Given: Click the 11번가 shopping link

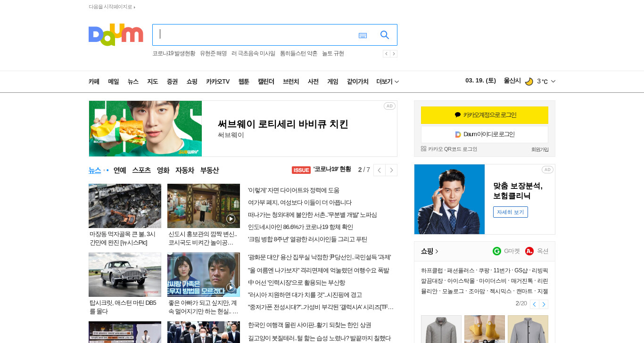Looking at the screenshot, I should (502, 270).
